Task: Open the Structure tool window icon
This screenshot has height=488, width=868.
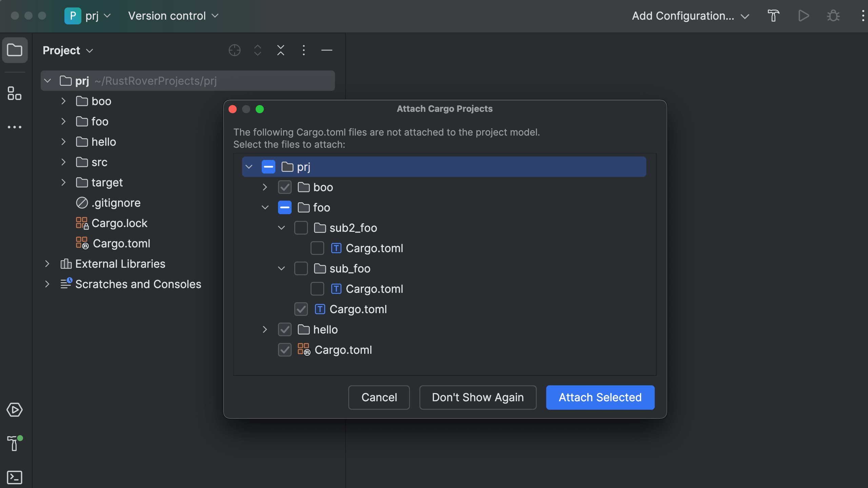Action: pyautogui.click(x=15, y=94)
